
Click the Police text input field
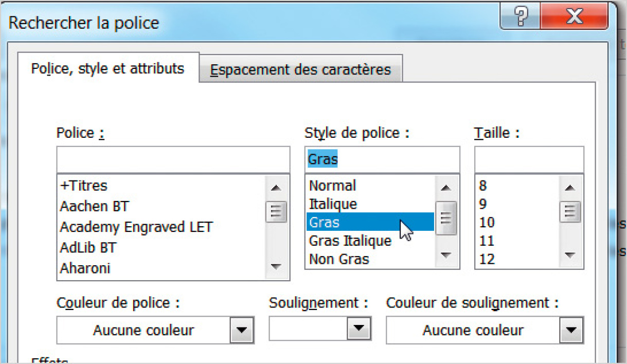(173, 159)
